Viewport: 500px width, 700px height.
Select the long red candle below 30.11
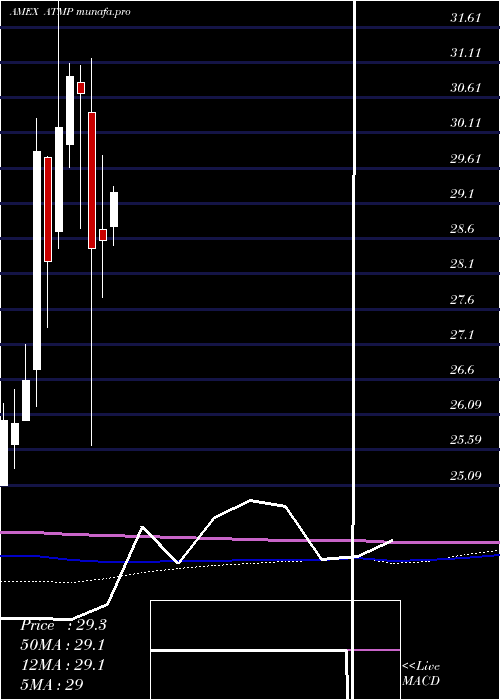tap(92, 180)
